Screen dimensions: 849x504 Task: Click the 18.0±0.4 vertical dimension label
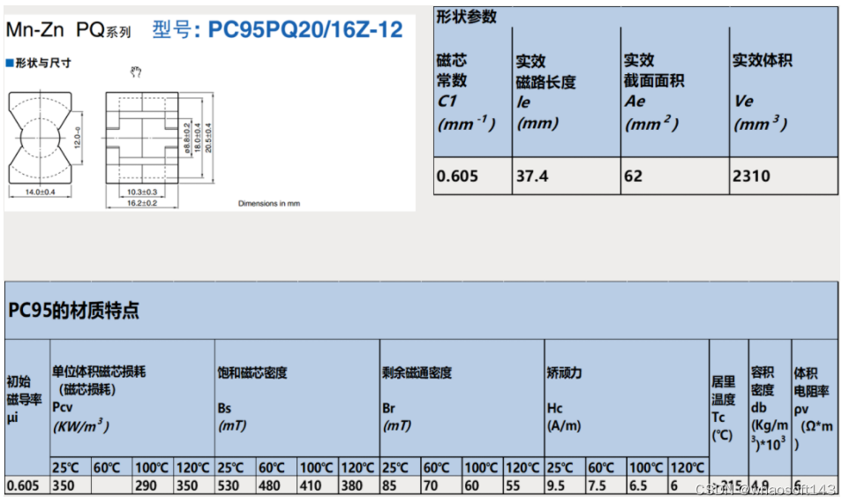pos(197,138)
